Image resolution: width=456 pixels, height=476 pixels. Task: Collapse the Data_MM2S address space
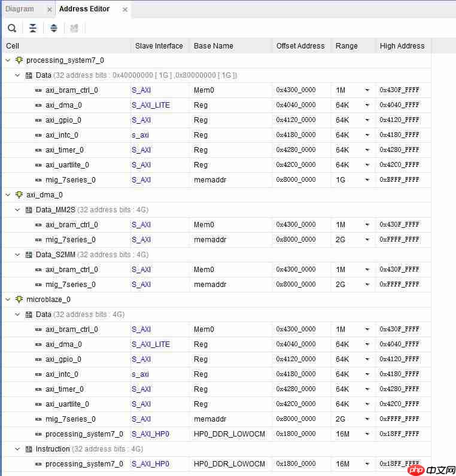[17, 210]
